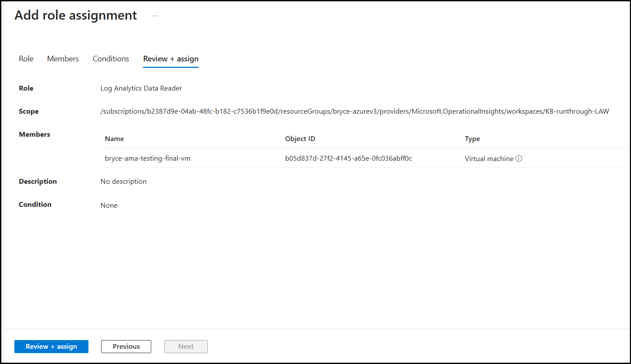Click the Object ID column header
Screen dimensions: 631x364
tap(300, 139)
